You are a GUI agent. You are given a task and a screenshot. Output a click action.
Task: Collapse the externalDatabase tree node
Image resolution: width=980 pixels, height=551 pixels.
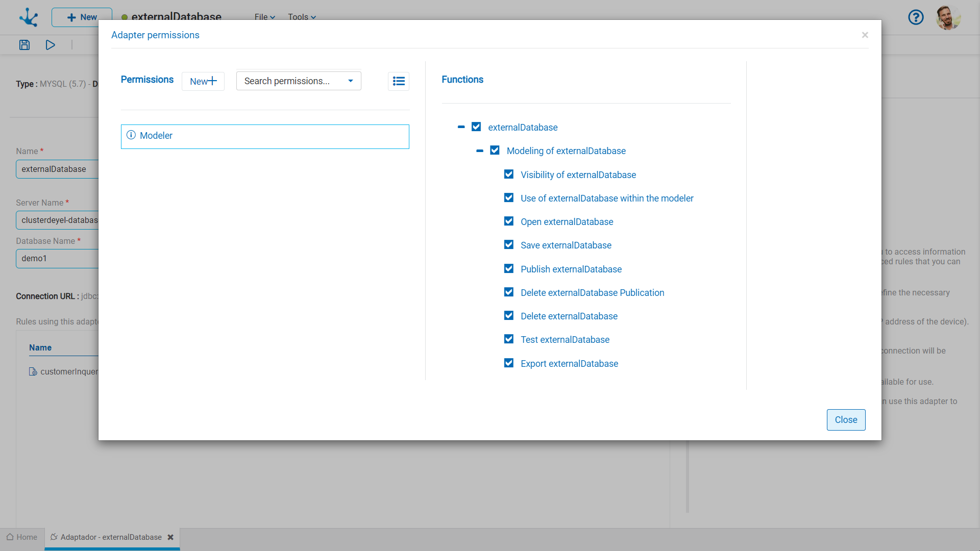coord(461,127)
